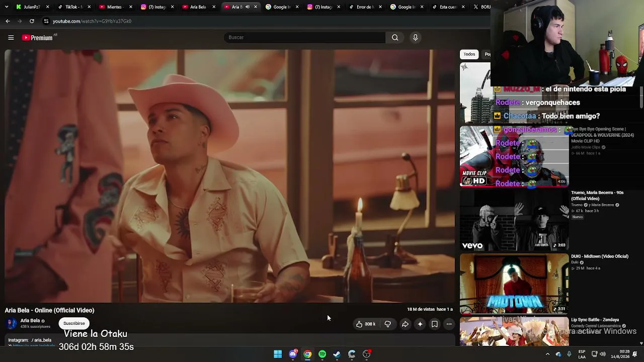Open DUKI Midtown video thumbnail
This screenshot has height=362, width=644.
(x=514, y=284)
